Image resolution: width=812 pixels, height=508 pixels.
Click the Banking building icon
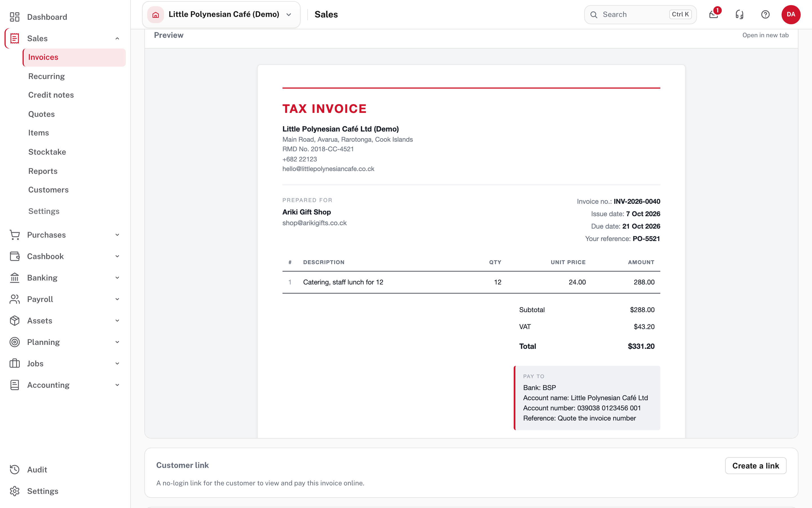tap(14, 278)
